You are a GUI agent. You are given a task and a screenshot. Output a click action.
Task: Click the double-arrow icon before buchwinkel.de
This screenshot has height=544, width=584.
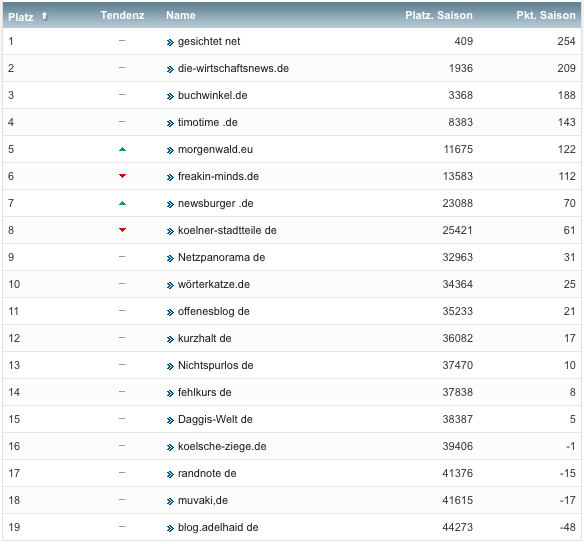click(170, 96)
